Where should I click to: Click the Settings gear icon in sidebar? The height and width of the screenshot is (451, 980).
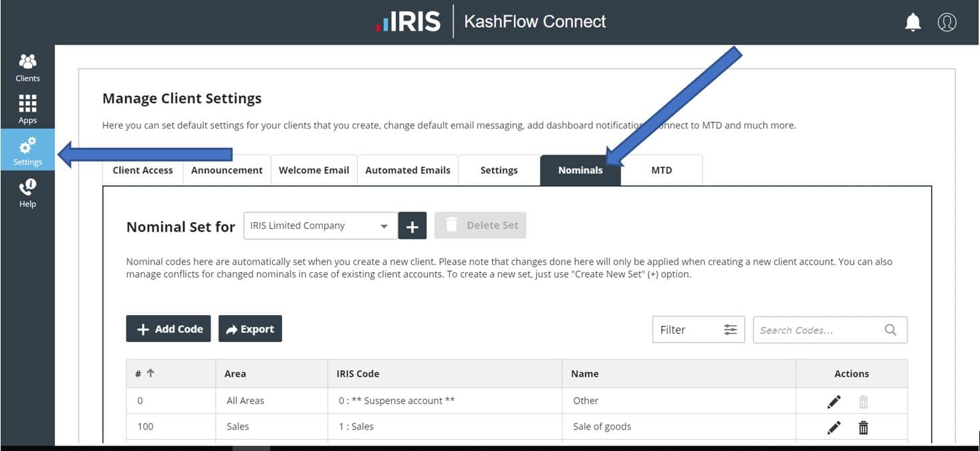pyautogui.click(x=27, y=150)
